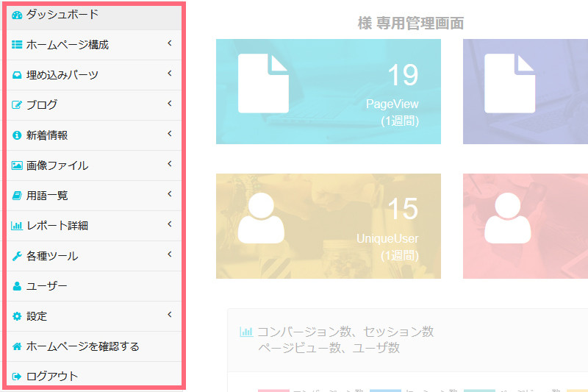Click the wrench icon beside 各種ツール
Screen dimensions: 588x392
(x=17, y=256)
